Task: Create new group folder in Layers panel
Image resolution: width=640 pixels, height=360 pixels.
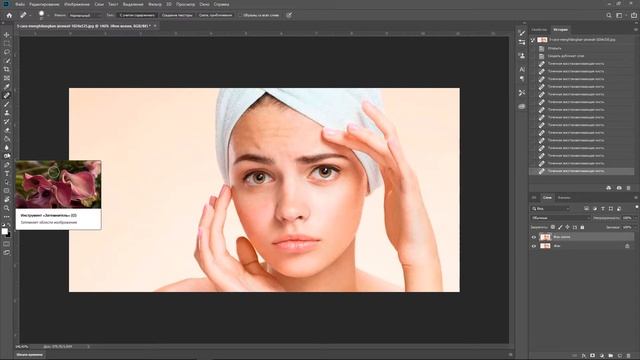Action: 611,356
